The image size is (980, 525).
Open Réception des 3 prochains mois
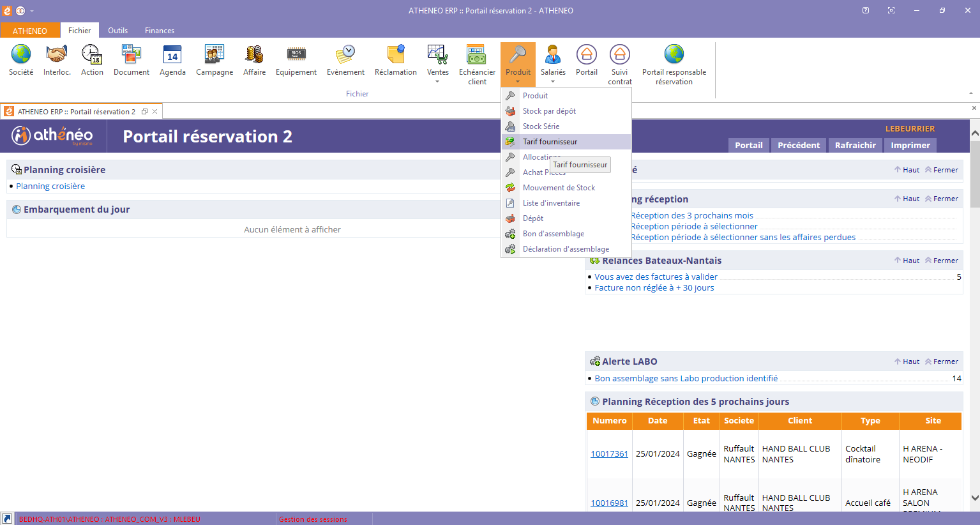pyautogui.click(x=692, y=216)
